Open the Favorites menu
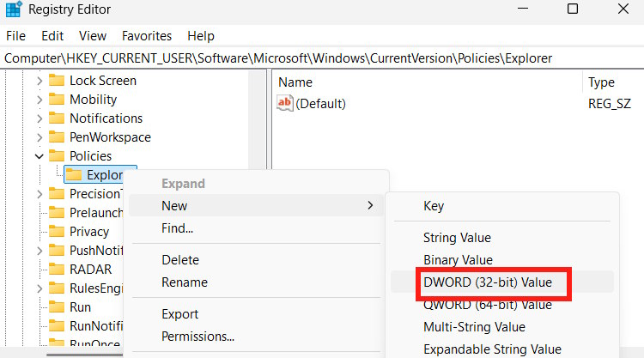 147,36
